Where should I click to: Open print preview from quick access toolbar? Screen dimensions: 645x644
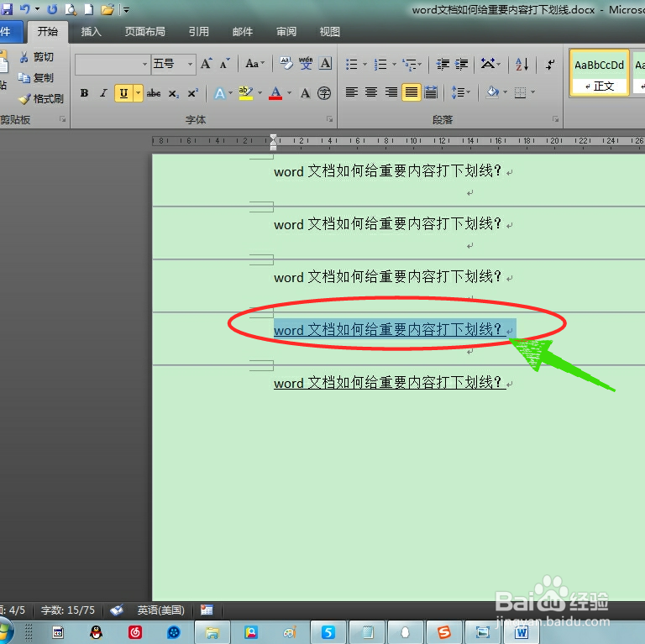pyautogui.click(x=71, y=9)
